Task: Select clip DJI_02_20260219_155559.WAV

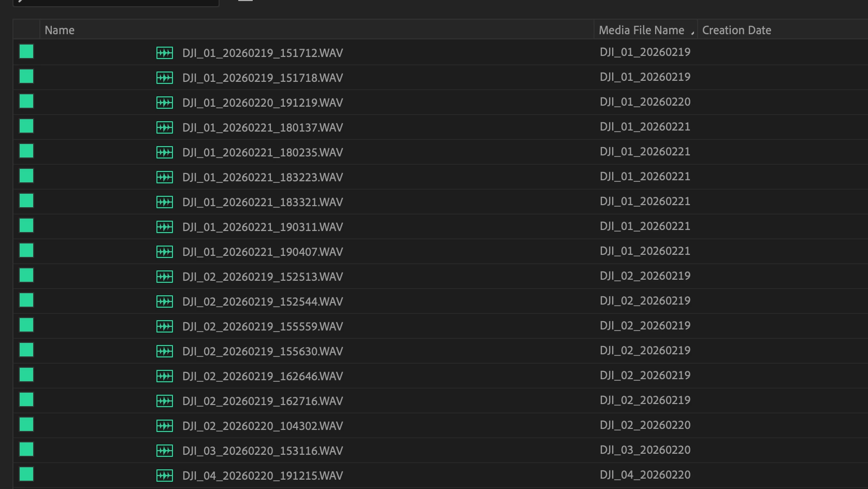Action: click(263, 326)
